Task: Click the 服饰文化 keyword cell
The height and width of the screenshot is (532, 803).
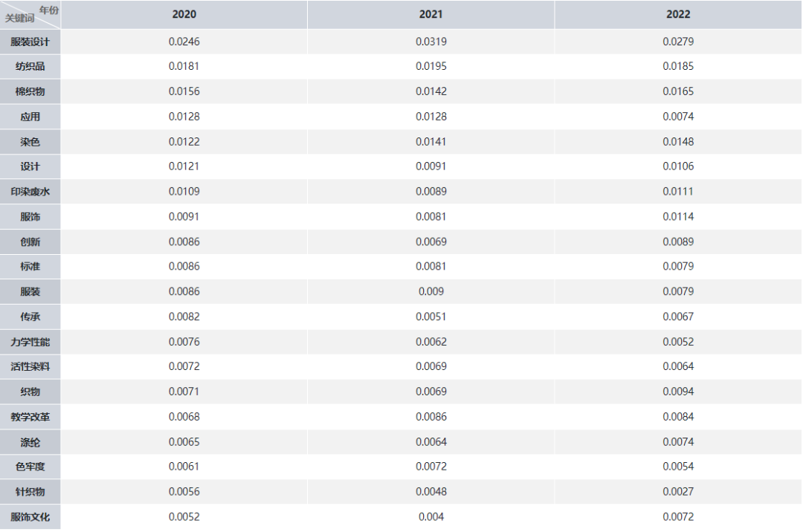Action: (30, 517)
